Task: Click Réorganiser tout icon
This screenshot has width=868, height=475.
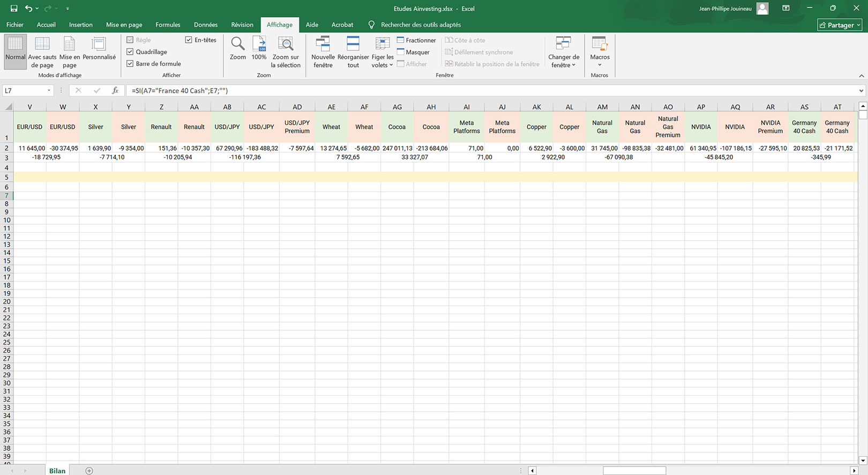Action: click(353, 52)
